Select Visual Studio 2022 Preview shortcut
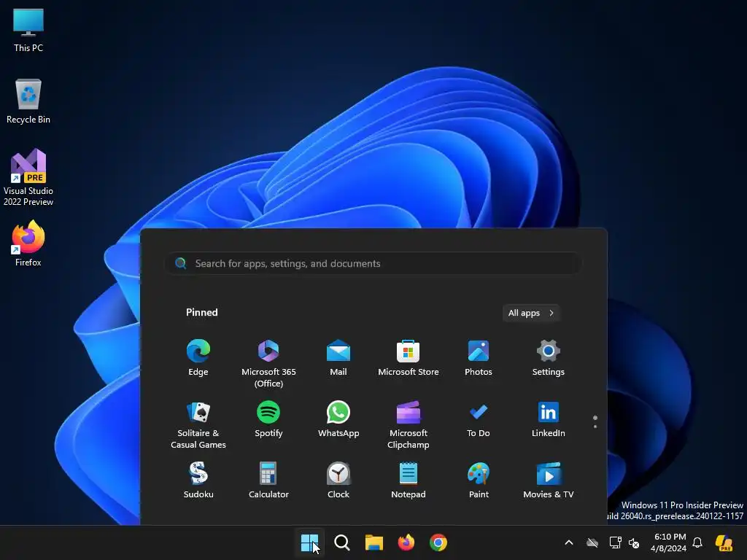This screenshot has width=747, height=560. tap(28, 178)
